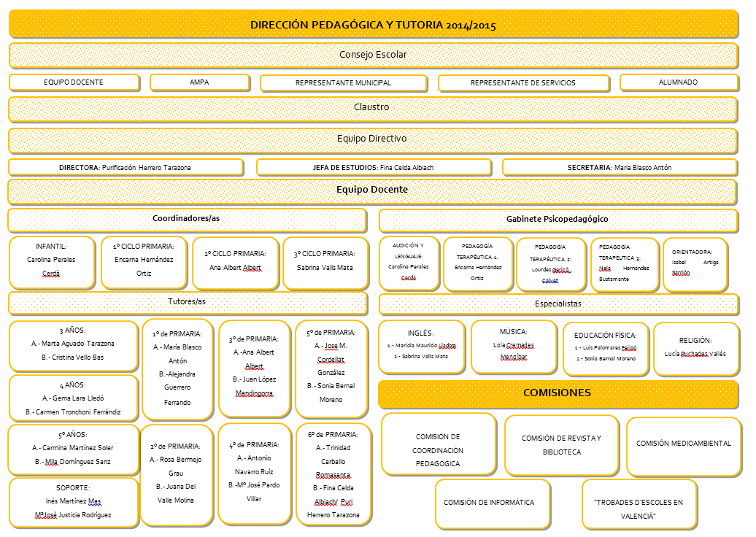Click the Representante Municipal box
The width and height of the screenshot is (756, 537).
tap(343, 83)
